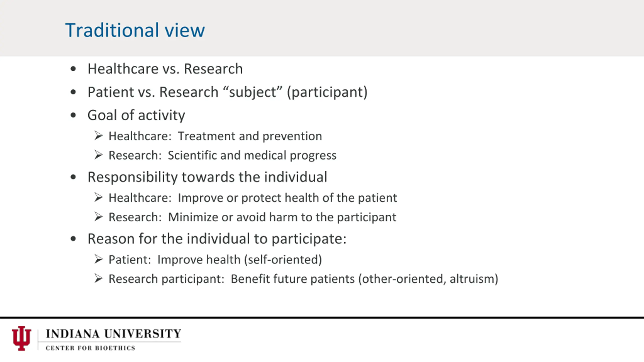Click the Patient vs. Research subject line
644x362 pixels.
[x=227, y=92]
